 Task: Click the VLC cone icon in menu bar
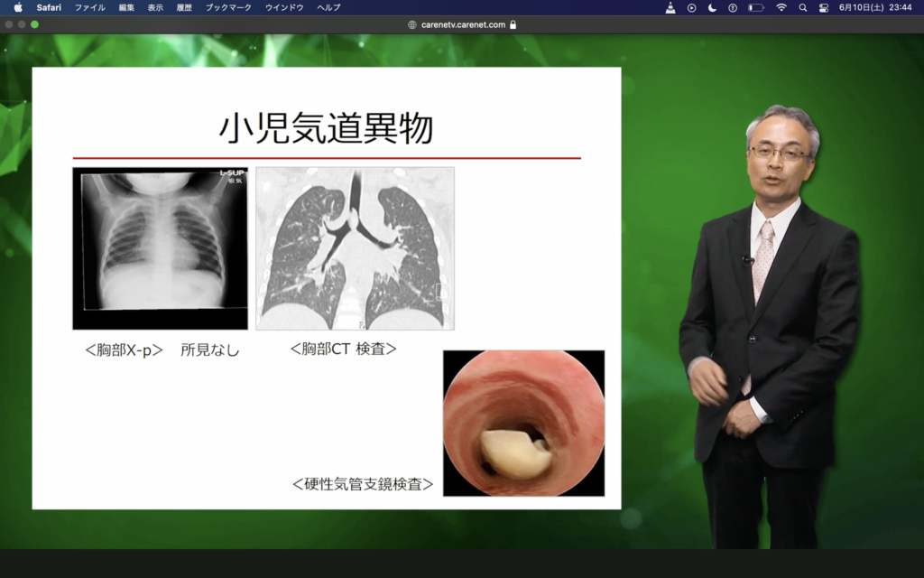click(670, 7)
